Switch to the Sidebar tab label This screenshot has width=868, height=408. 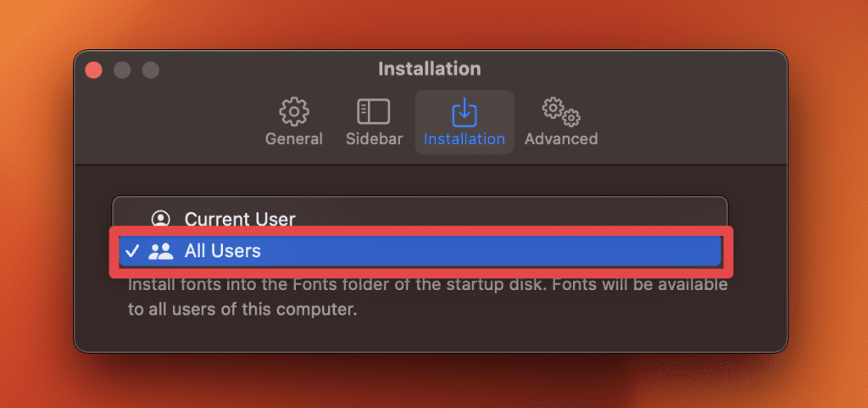[x=374, y=139]
